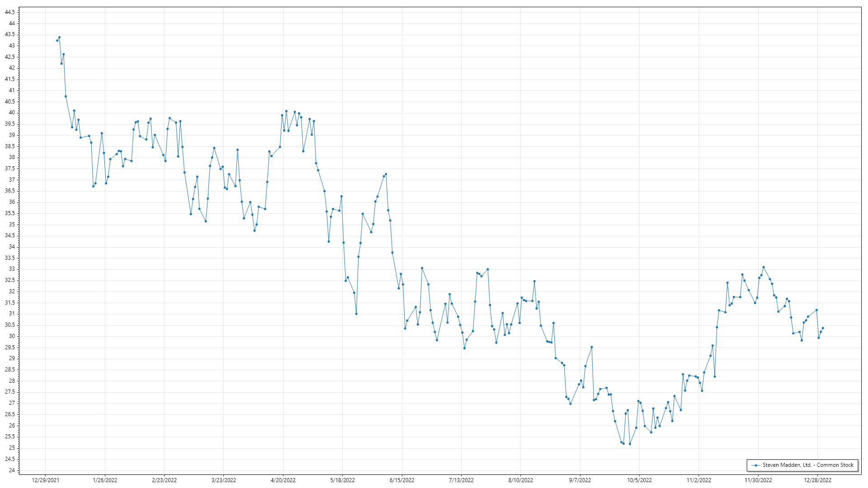Click the 40 y-axis value label

pos(12,113)
